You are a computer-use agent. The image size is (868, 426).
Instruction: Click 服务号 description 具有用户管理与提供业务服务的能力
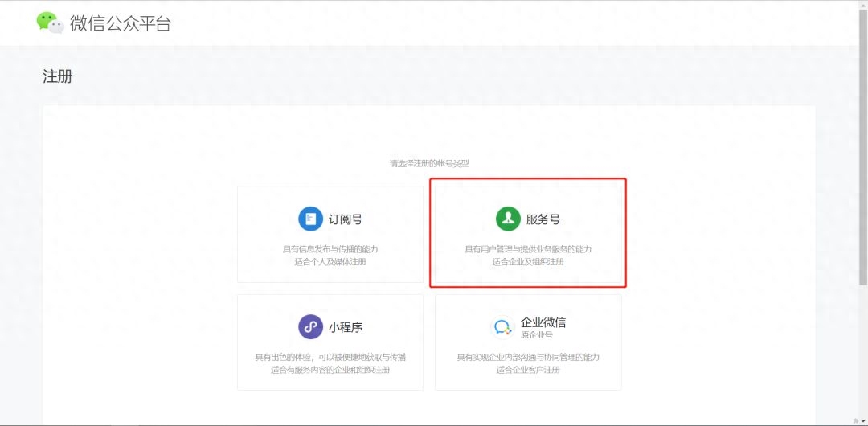point(528,249)
